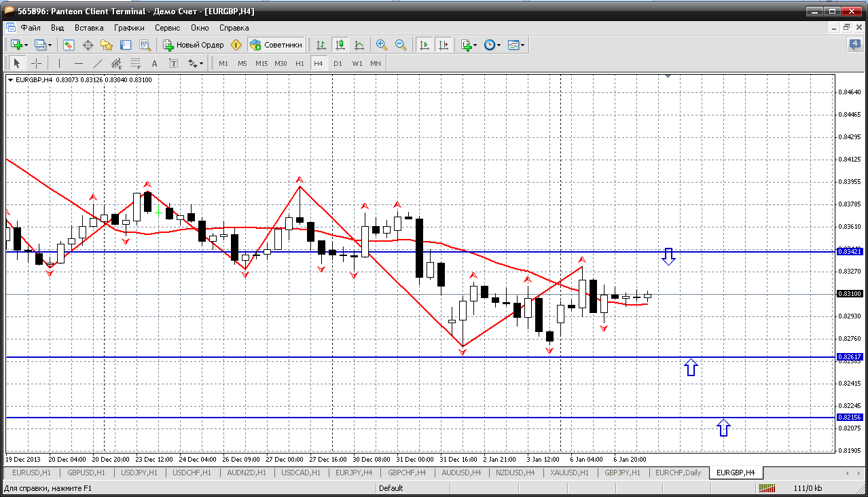Show the Terminal window icon

[126, 45]
